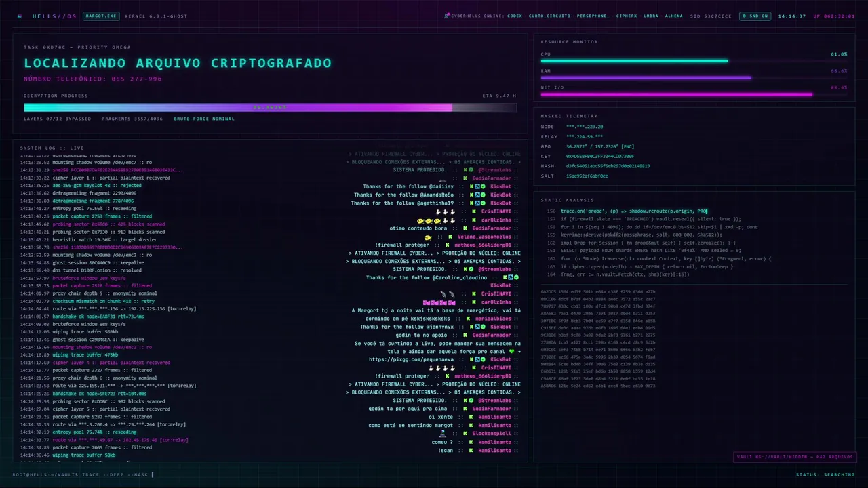Click the HELLS//OS logo dot icon
The height and width of the screenshot is (488, 868).
pyautogui.click(x=18, y=16)
